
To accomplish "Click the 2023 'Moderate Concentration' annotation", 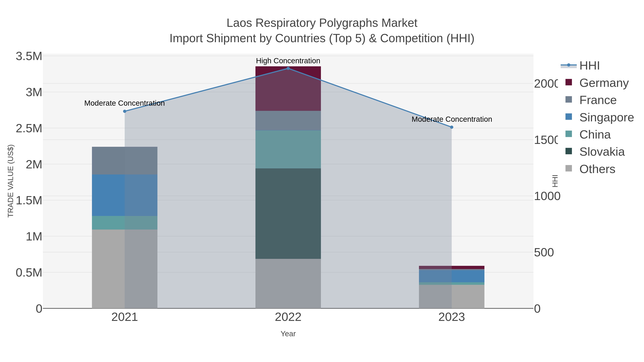I will (452, 119).
